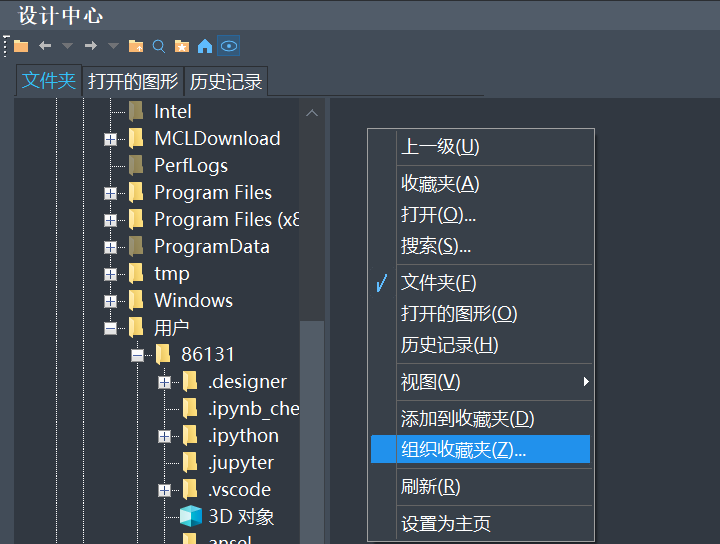Choose 设置为主页 in context menu

481,523
